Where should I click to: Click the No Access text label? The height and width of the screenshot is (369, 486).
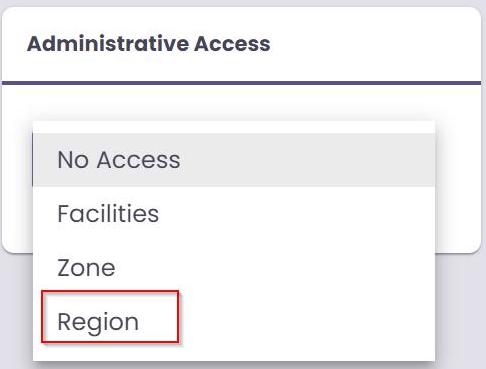119,160
